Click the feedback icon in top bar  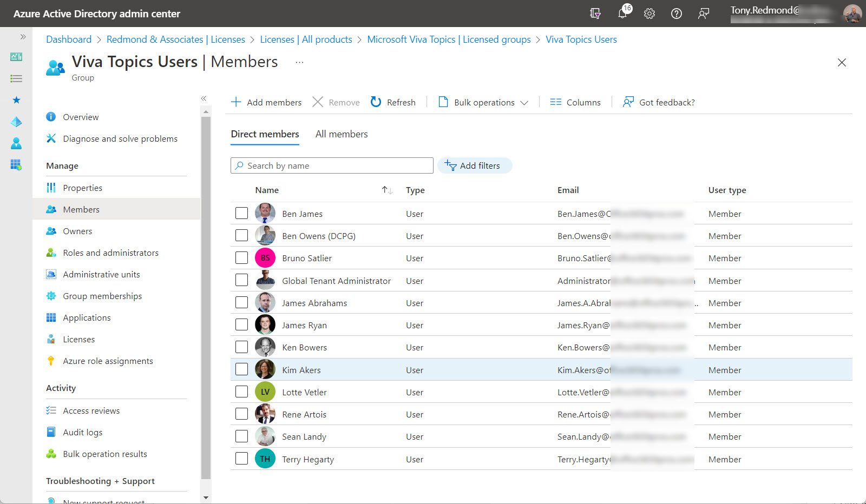pos(703,14)
